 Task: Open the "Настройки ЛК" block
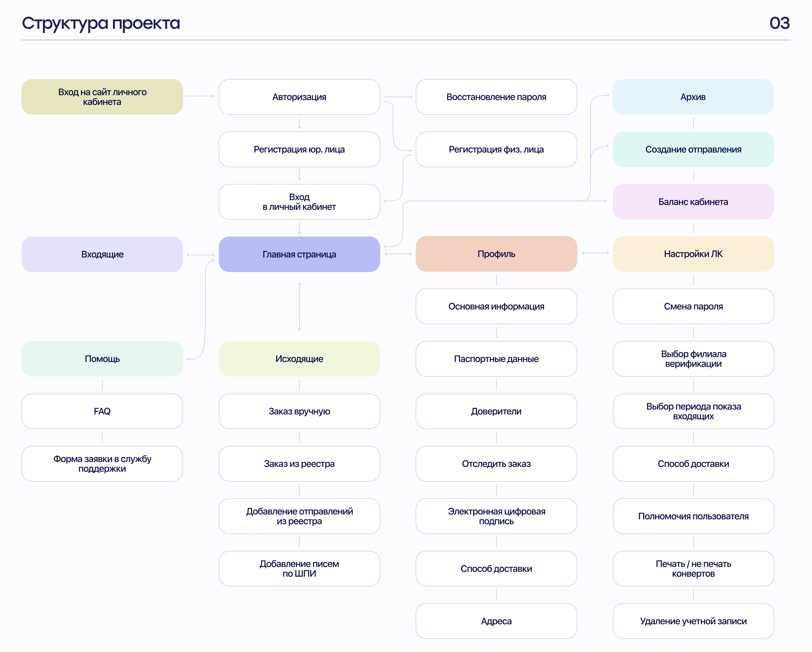point(693,254)
